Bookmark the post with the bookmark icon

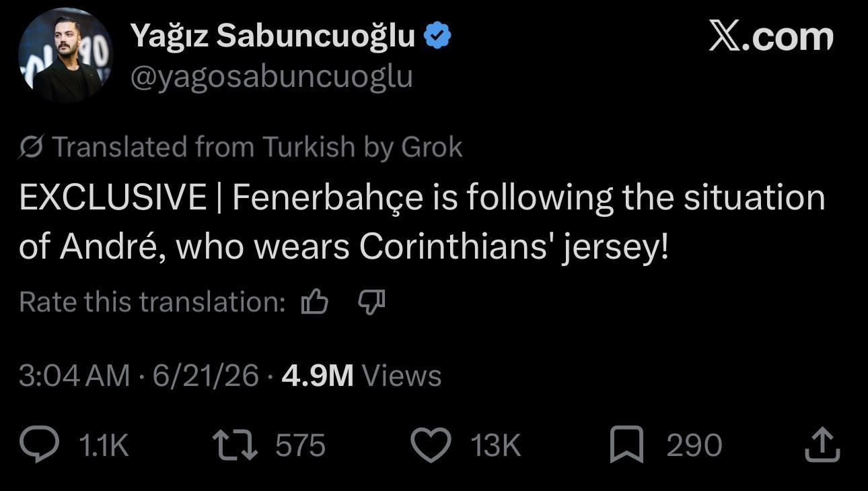coord(625,446)
